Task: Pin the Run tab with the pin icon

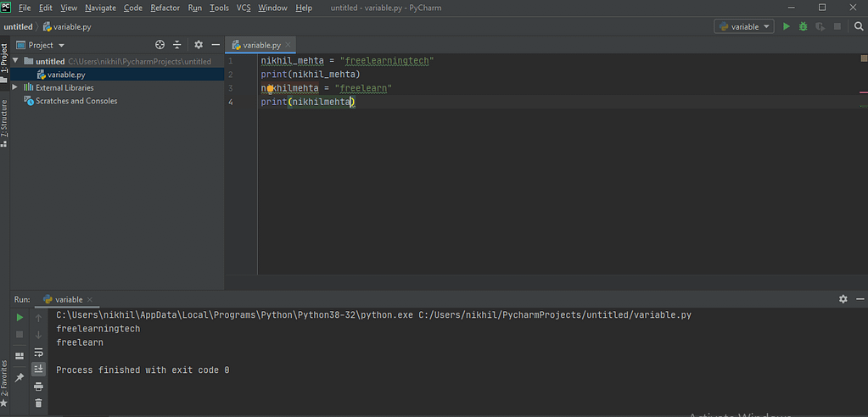Action: click(x=20, y=377)
